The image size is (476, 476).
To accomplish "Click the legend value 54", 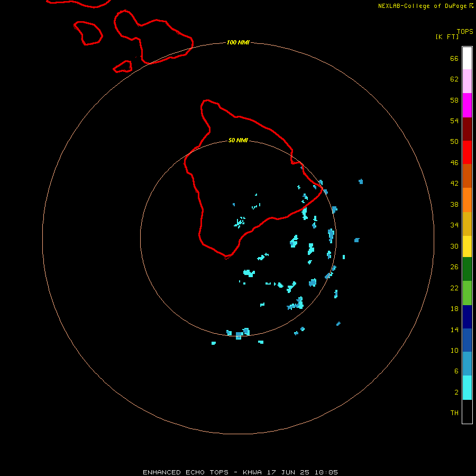I will [x=454, y=121].
